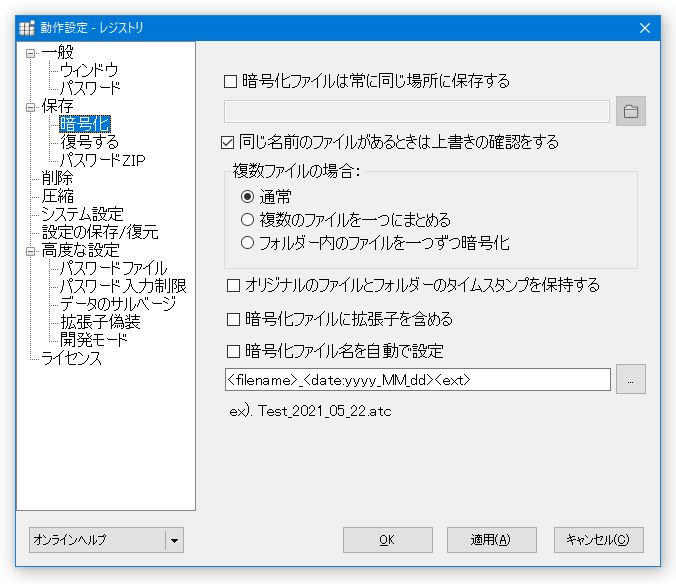Click the filename format input field

[417, 380]
